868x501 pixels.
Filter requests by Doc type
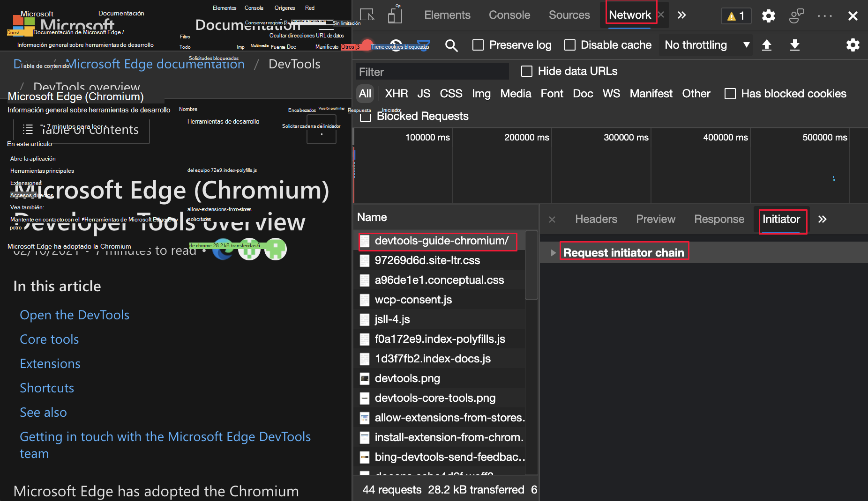pos(583,94)
